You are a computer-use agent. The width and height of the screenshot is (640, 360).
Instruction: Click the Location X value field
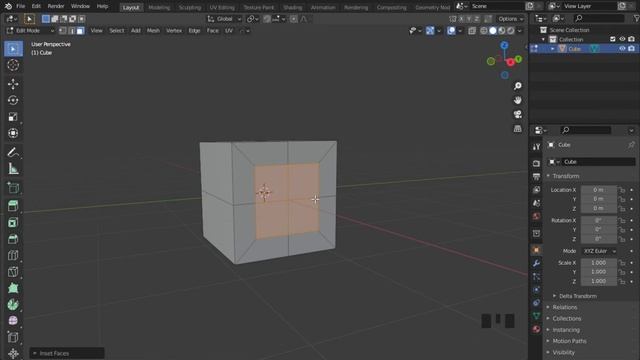pos(599,190)
